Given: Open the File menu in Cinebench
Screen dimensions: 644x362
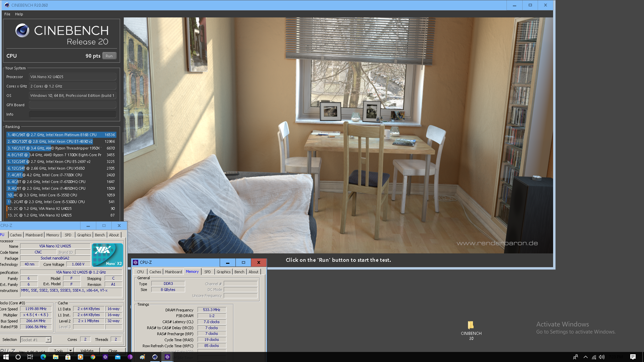Looking at the screenshot, I should (x=7, y=14).
